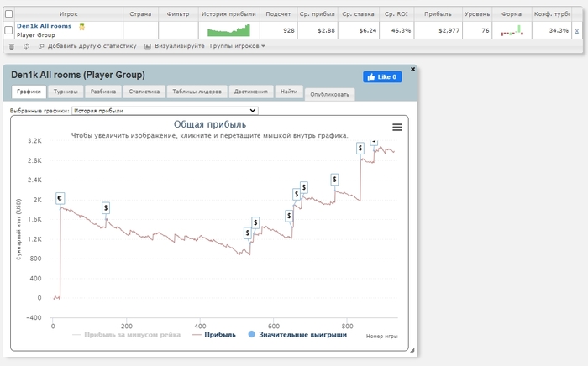Sort by the Подсчет column header
The width and height of the screenshot is (588, 366).
(278, 14)
